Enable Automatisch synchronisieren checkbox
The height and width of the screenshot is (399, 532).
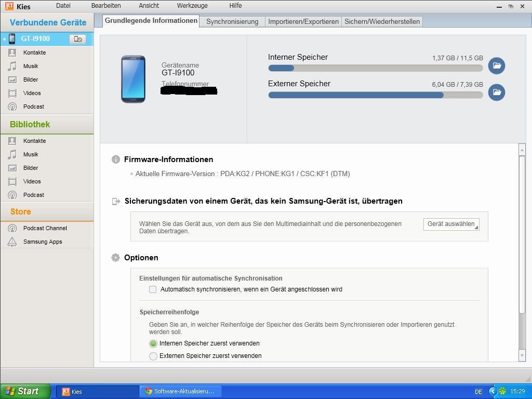click(x=153, y=289)
